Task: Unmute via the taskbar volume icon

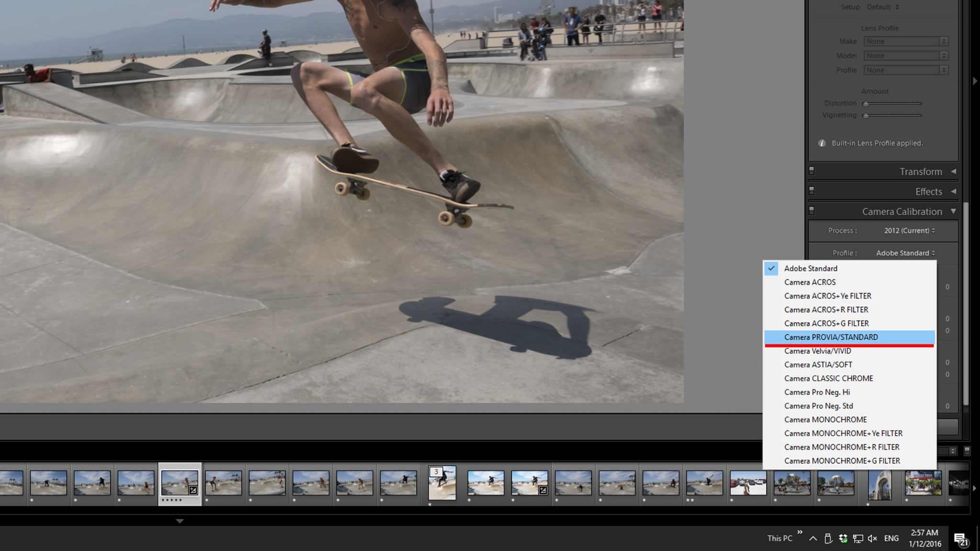Action: [x=872, y=539]
